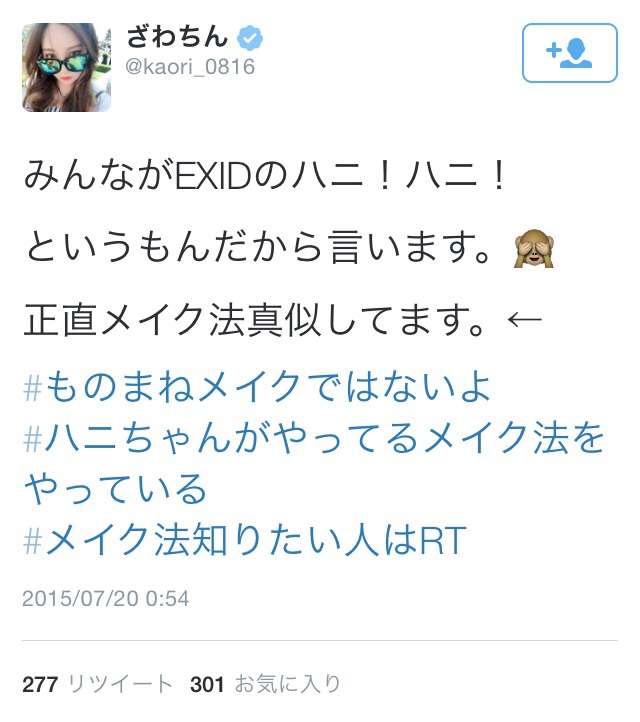Open the ざわちん display name
Screen dimensions: 640x722
tap(178, 37)
